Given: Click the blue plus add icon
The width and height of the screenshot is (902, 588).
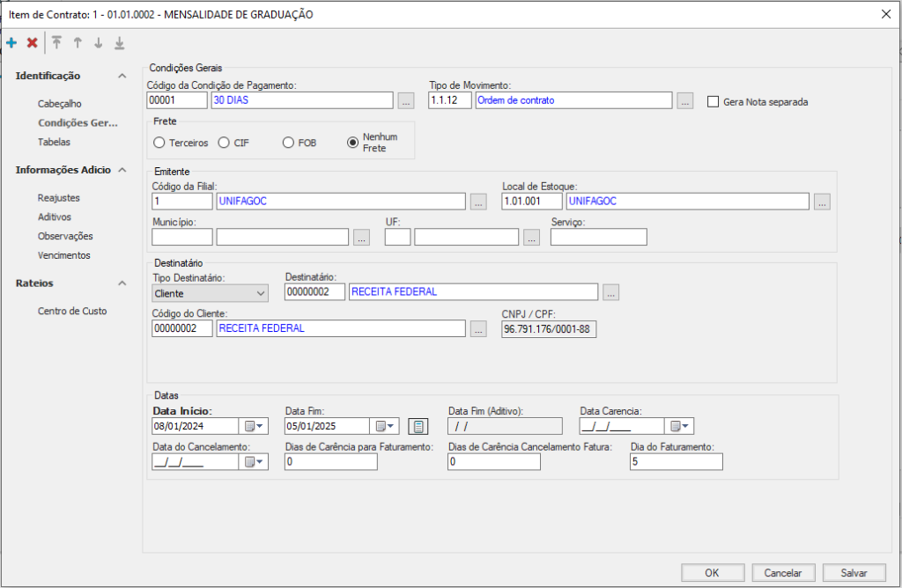Looking at the screenshot, I should (11, 42).
